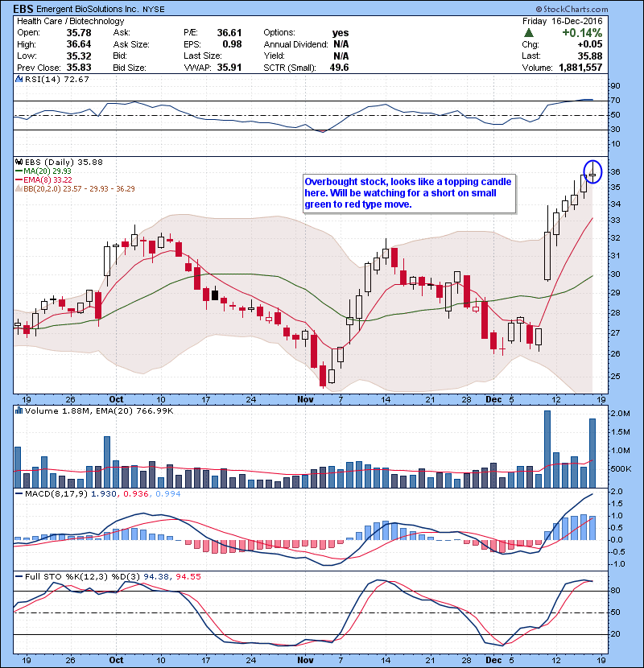Screen dimensions: 644x668
Task: Click the green up-triangle change icon
Action: pos(529,33)
